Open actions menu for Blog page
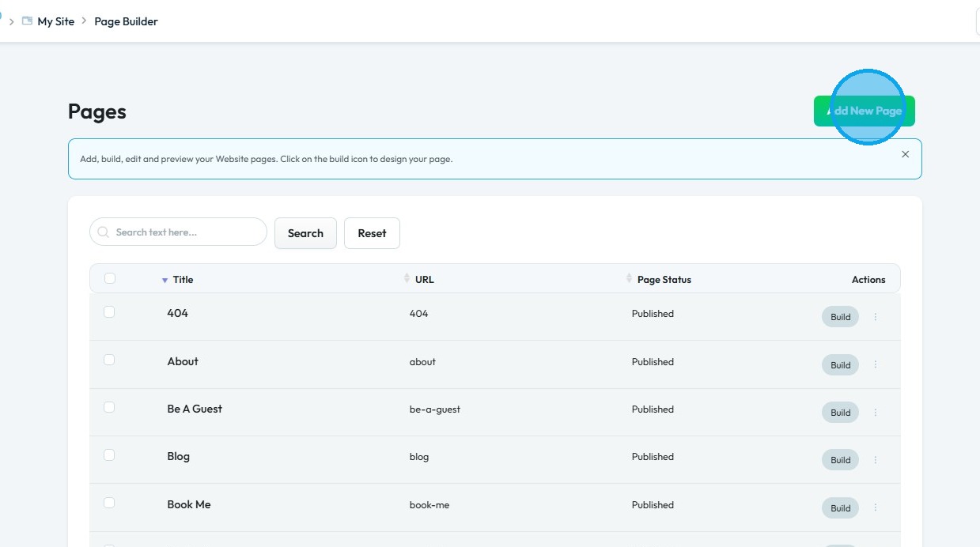The width and height of the screenshot is (980, 547). (x=876, y=460)
